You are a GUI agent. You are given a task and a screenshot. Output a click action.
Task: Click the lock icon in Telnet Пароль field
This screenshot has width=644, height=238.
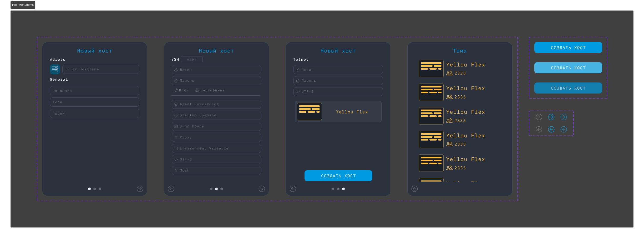297,80
